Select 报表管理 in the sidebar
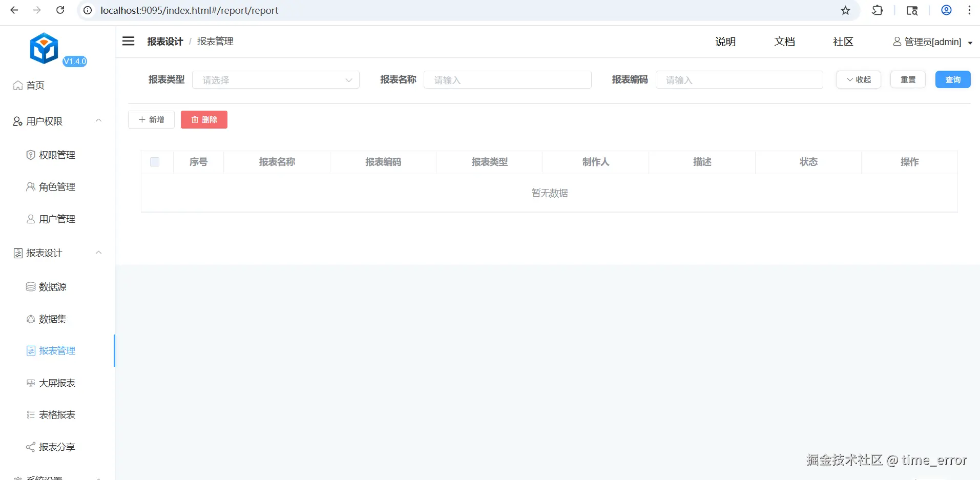This screenshot has width=980, height=480. pos(57,351)
